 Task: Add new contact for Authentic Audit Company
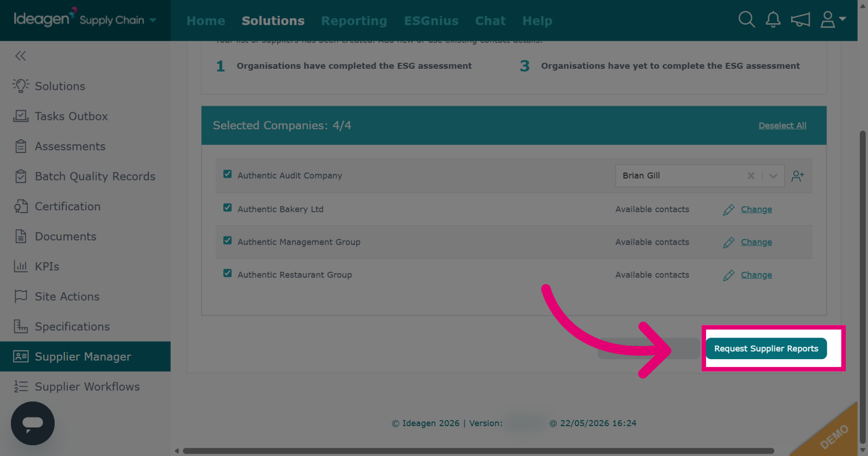797,176
